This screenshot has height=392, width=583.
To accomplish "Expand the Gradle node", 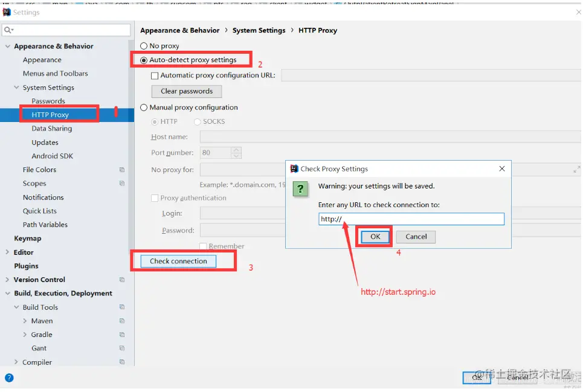I will click(25, 335).
